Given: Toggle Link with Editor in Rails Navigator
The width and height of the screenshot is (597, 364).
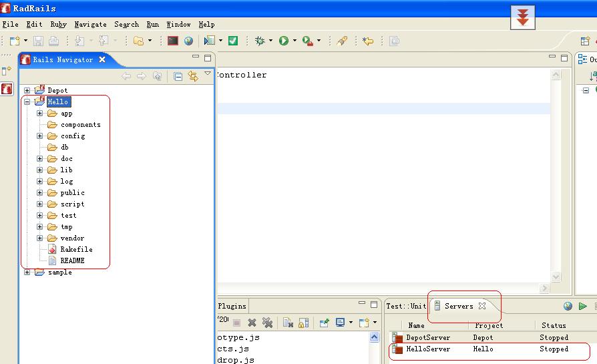Looking at the screenshot, I should tap(193, 76).
